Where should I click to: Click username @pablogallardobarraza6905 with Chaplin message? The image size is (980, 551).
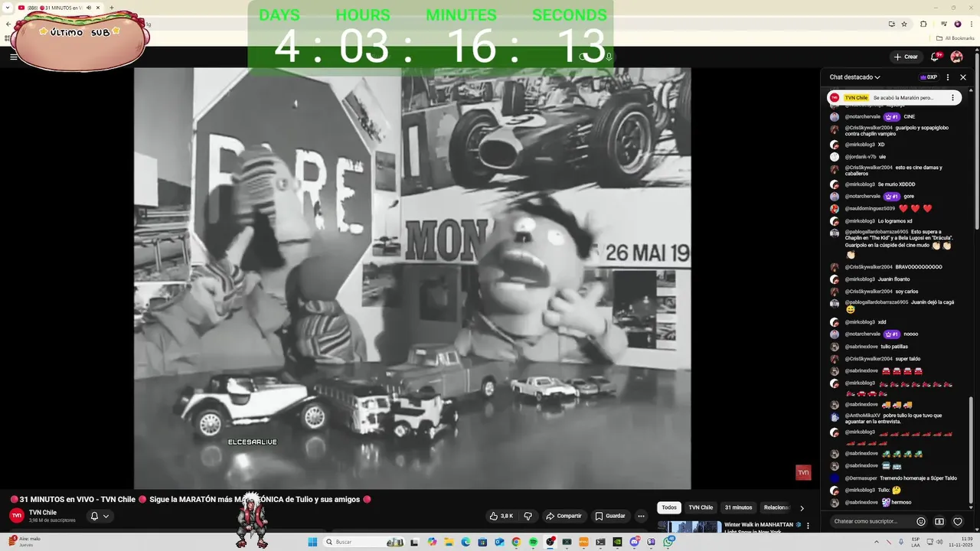click(x=876, y=232)
